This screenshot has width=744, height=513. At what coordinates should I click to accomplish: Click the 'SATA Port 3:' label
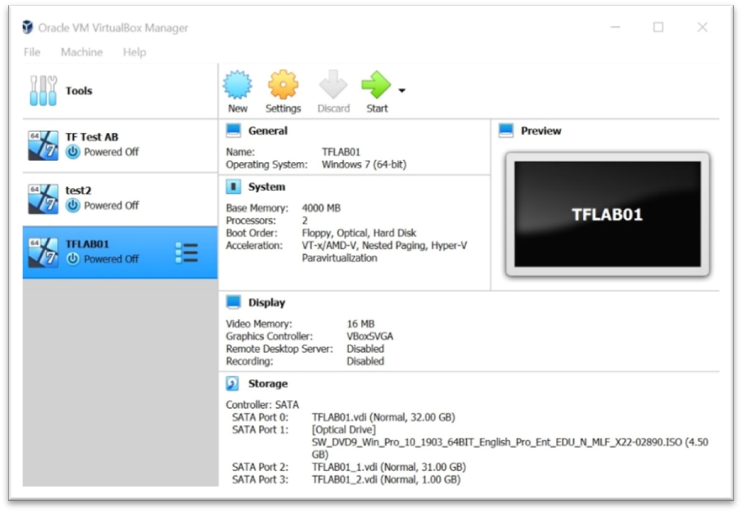pos(260,480)
